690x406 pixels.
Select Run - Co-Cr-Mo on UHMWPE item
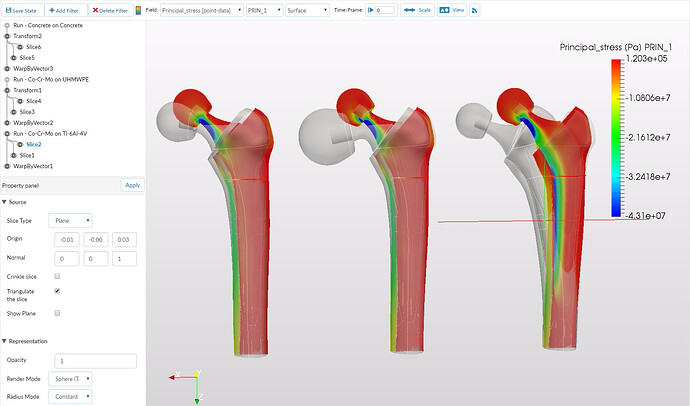click(x=51, y=79)
